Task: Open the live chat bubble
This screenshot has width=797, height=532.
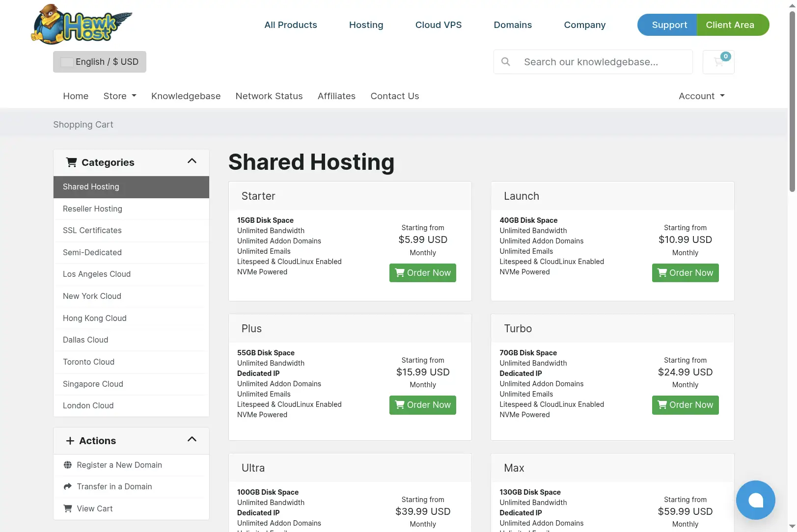Action: pyautogui.click(x=755, y=500)
